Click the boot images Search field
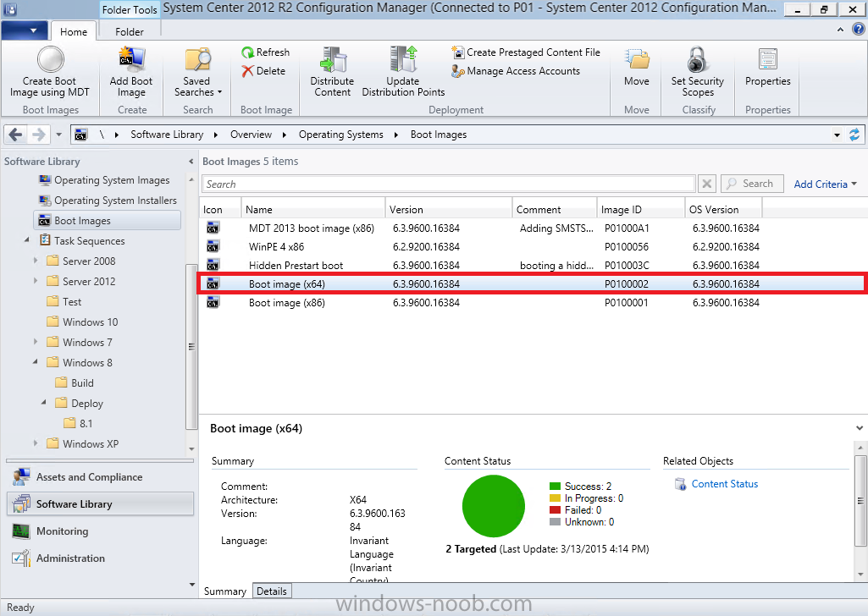This screenshot has width=868, height=616. click(448, 184)
